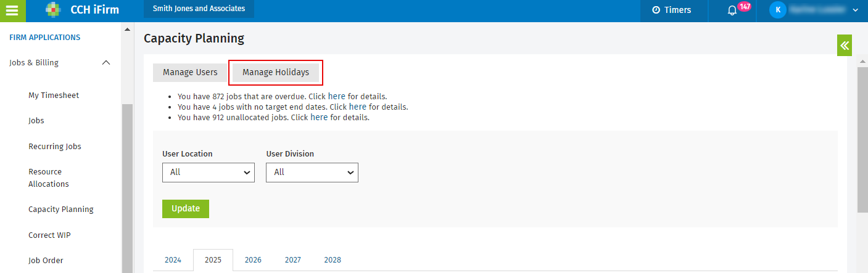
Task: Follow 'here' link for overdue jobs
Action: (x=336, y=97)
